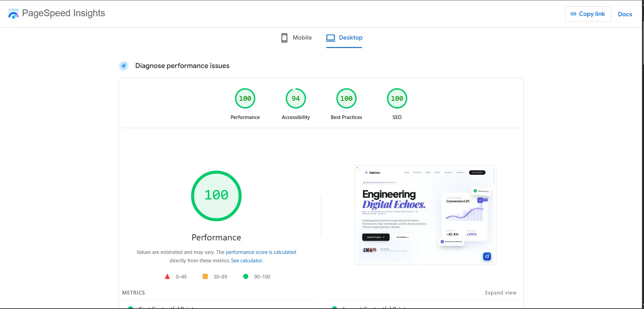This screenshot has width=644, height=309.
Task: Expand the First Contentful Paint metric
Action: (165, 307)
